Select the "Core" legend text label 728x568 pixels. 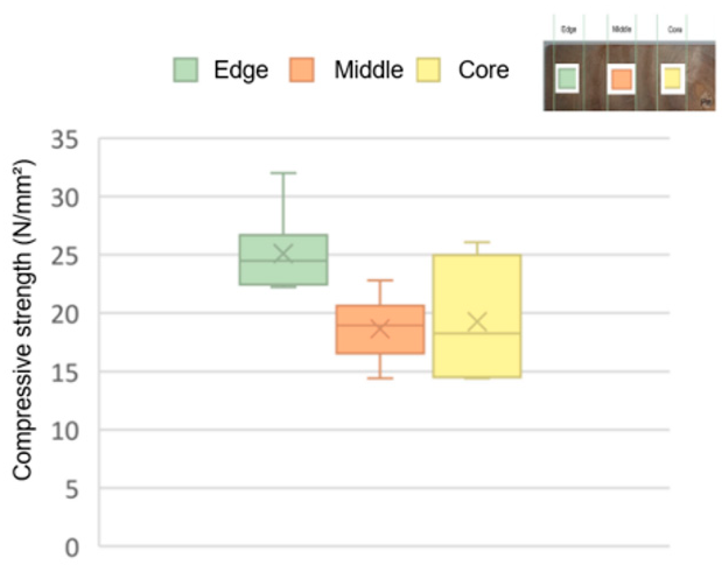coord(484,70)
